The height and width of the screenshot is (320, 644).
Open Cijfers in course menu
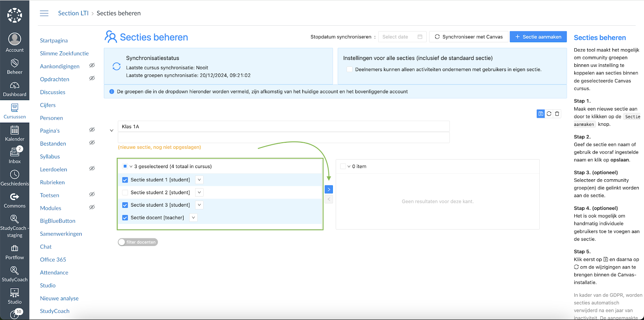[x=48, y=105]
